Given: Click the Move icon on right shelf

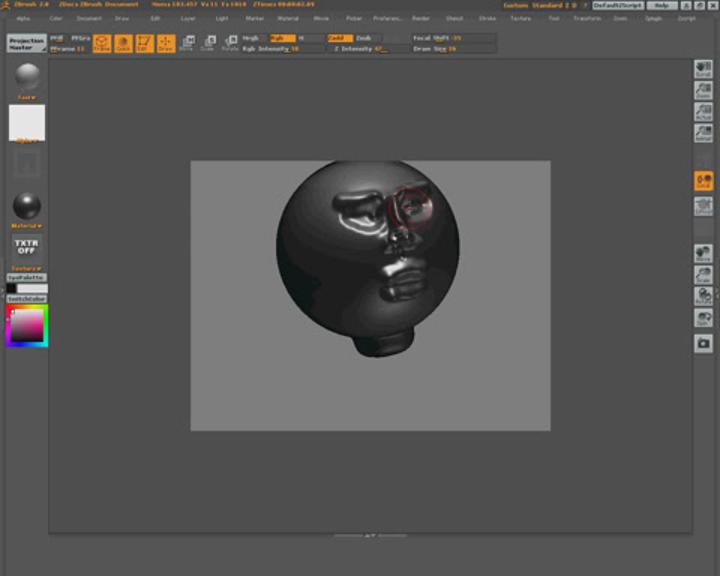Looking at the screenshot, I should (703, 254).
